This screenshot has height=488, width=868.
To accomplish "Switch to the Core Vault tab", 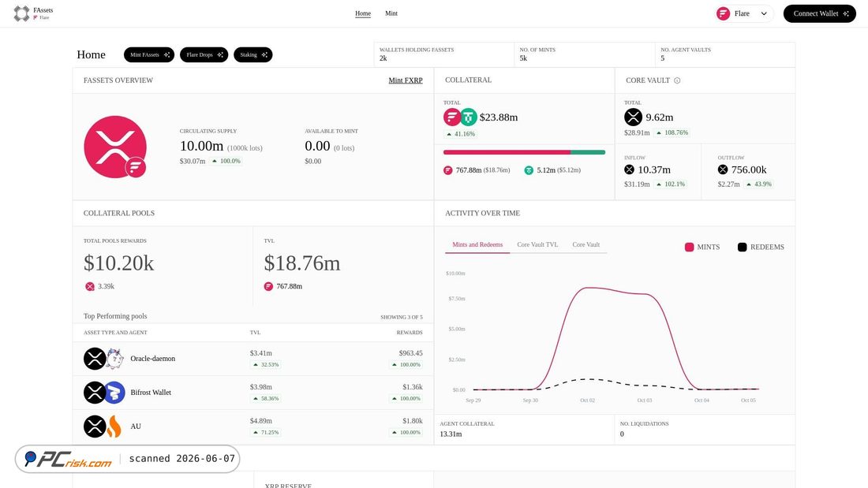I will pyautogui.click(x=586, y=244).
